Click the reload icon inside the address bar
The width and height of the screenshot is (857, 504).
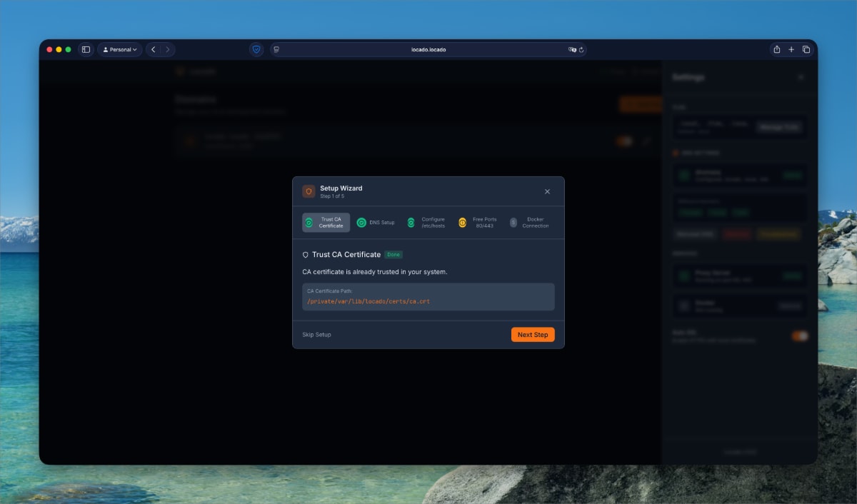[581, 50]
